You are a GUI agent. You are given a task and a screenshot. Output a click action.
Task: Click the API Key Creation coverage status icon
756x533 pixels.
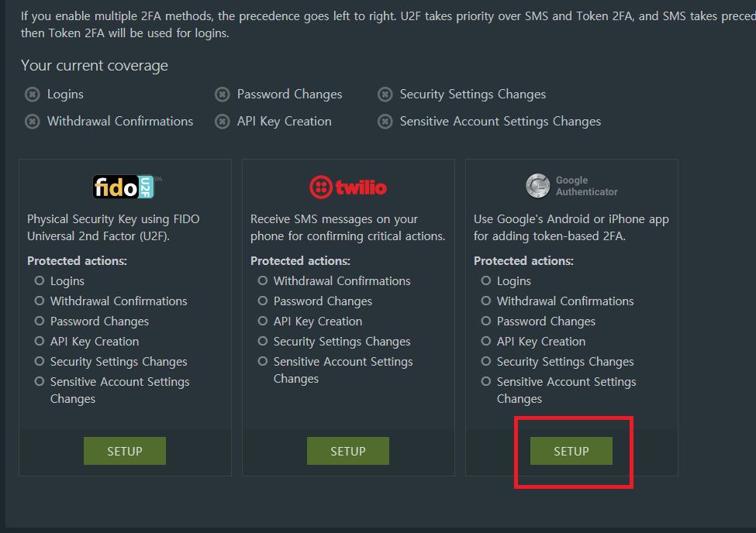click(x=223, y=122)
